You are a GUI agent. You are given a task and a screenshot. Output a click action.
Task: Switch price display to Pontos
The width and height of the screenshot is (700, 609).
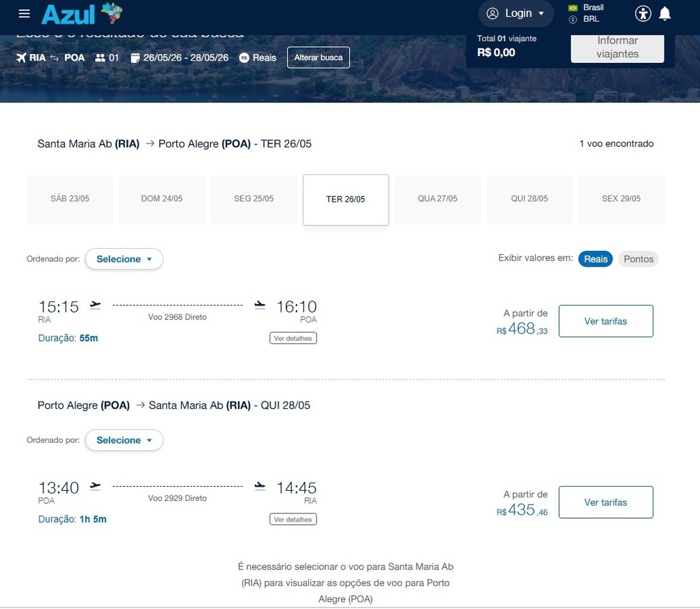638,259
